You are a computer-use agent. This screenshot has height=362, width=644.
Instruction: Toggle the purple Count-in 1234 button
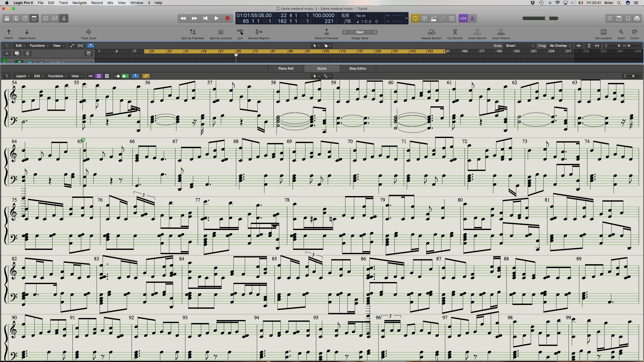pyautogui.click(x=463, y=18)
